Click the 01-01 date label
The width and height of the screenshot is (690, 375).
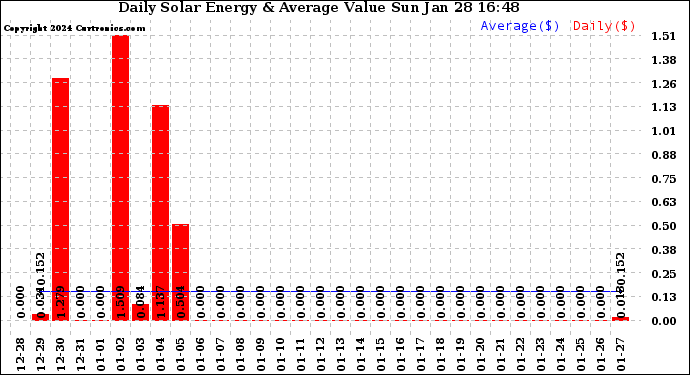[101, 354]
